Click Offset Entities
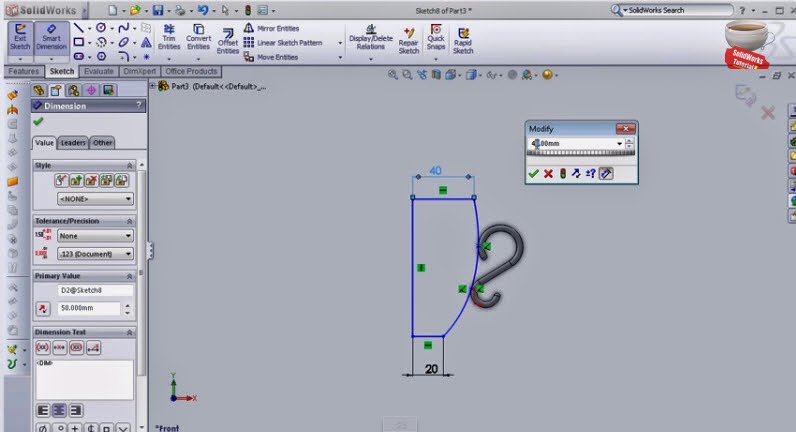This screenshot has width=796, height=432. (x=227, y=41)
